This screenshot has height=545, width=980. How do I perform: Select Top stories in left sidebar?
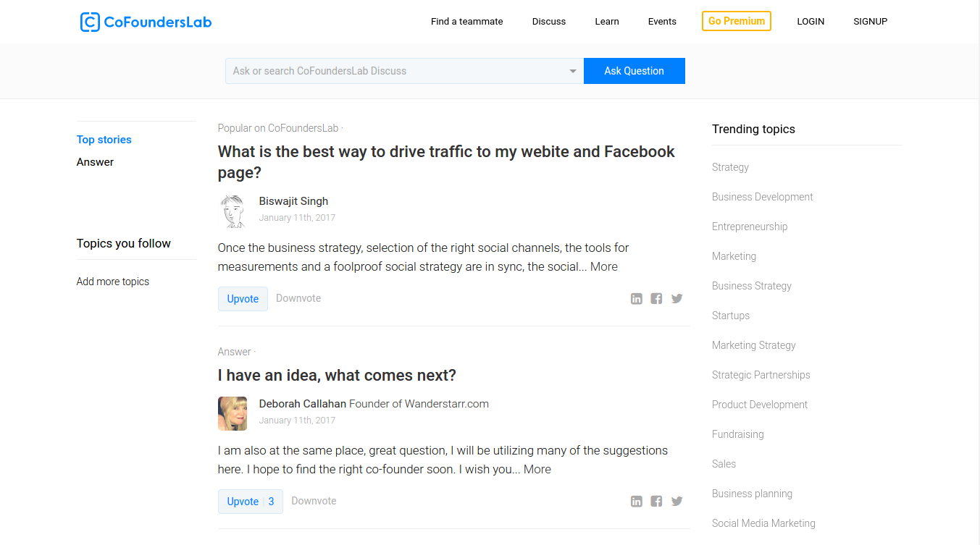click(104, 140)
